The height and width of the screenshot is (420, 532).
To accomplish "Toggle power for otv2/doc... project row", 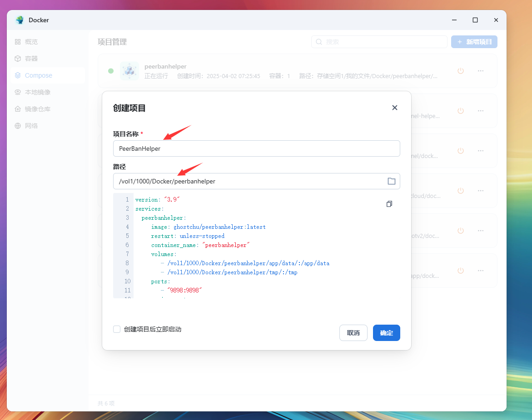I will tap(460, 231).
